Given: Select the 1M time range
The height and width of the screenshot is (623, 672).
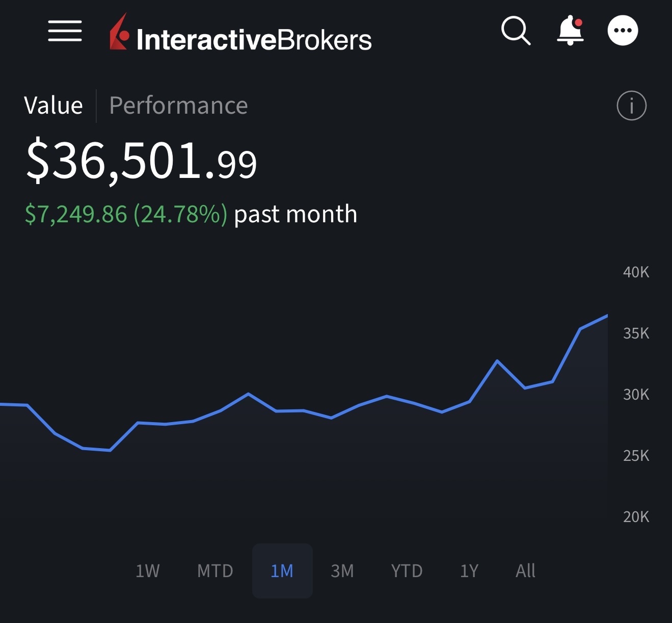Looking at the screenshot, I should coord(282,571).
